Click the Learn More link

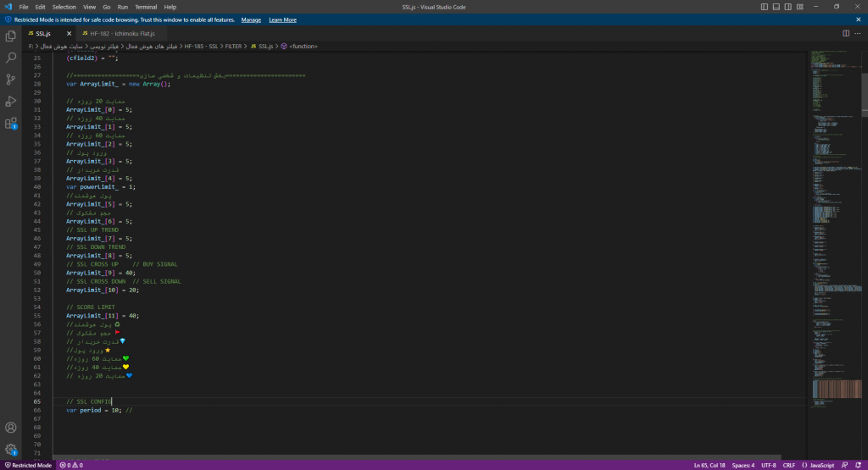282,19
